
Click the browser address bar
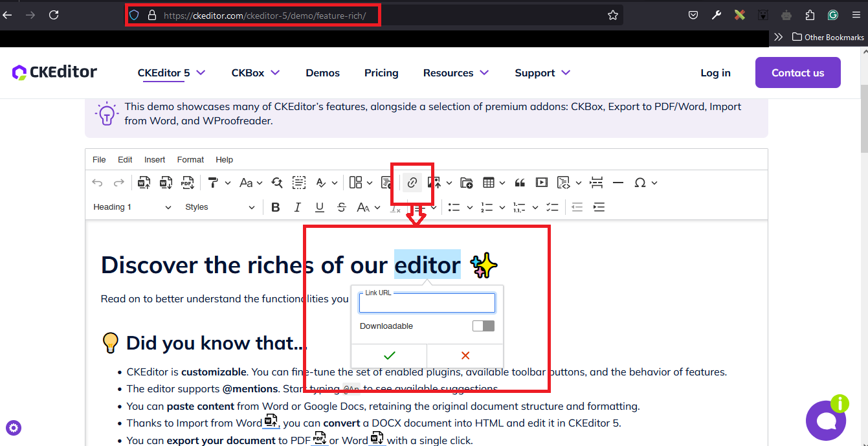tap(375, 15)
